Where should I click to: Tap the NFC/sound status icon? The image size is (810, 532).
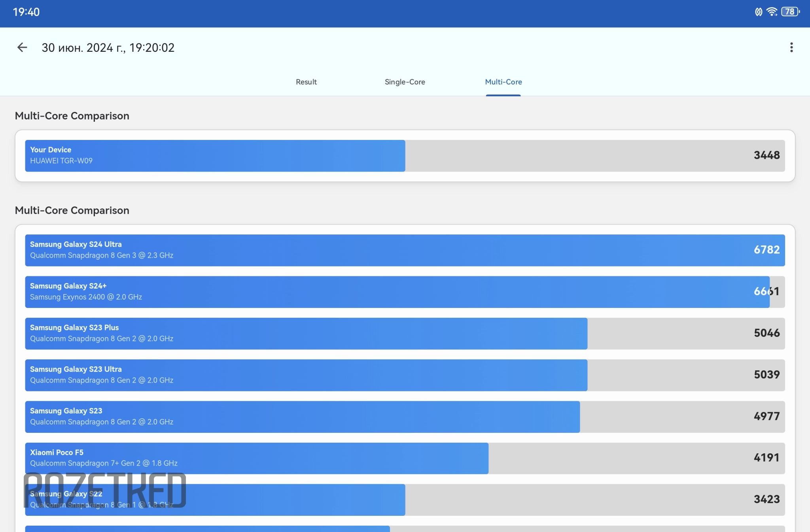[x=758, y=12]
